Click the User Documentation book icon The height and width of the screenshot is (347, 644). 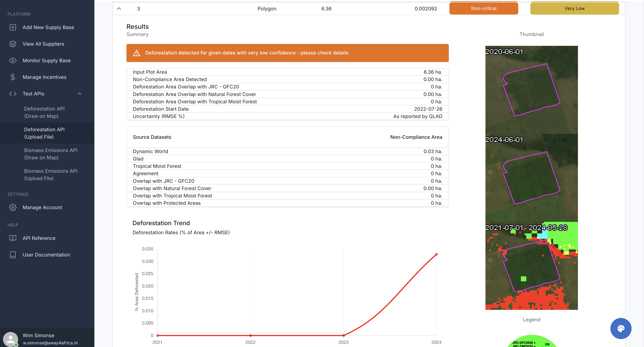[x=13, y=255]
